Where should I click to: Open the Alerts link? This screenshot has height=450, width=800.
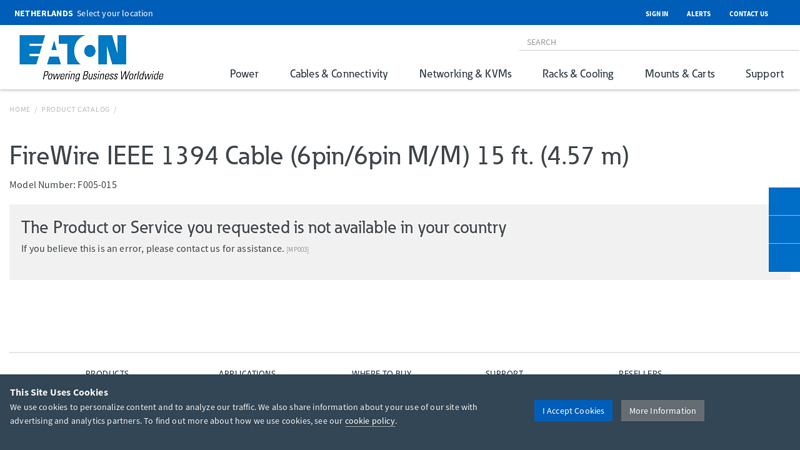698,14
